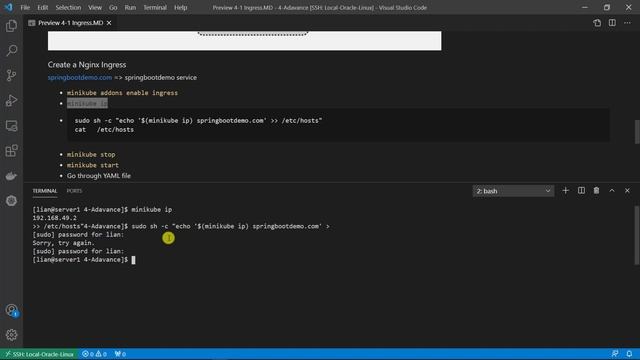Open the Run and Debug view
This screenshot has width=640, height=360.
(x=11, y=100)
